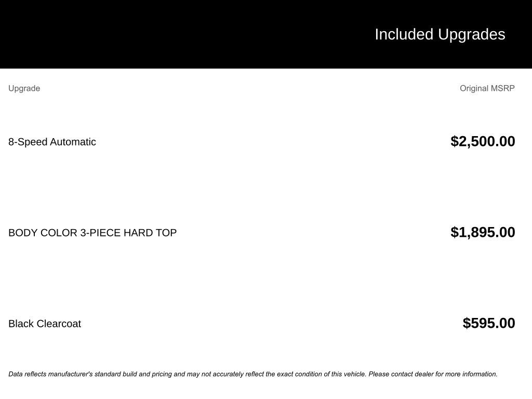Click the Included Upgrades heading
Image resolution: width=532 pixels, height=399 pixels.
click(x=440, y=34)
